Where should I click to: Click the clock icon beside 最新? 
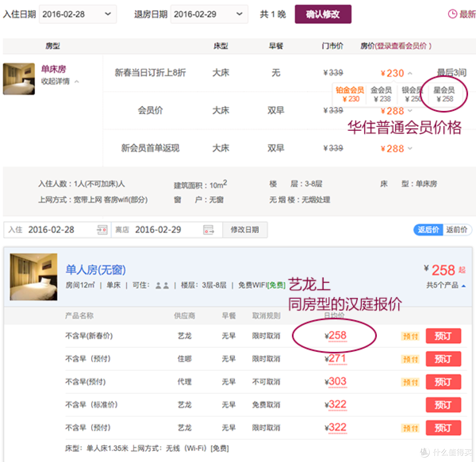(x=452, y=14)
